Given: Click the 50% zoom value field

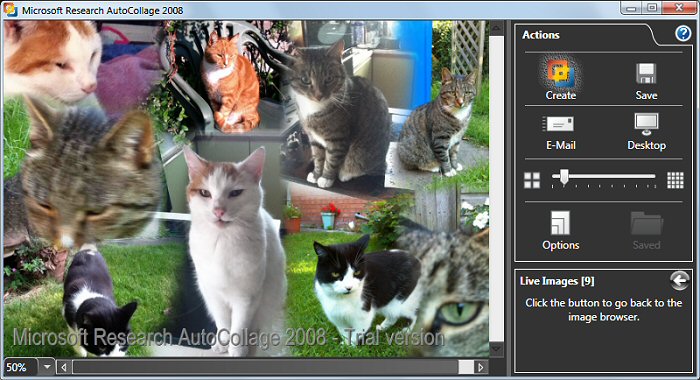Looking at the screenshot, I should (x=21, y=367).
